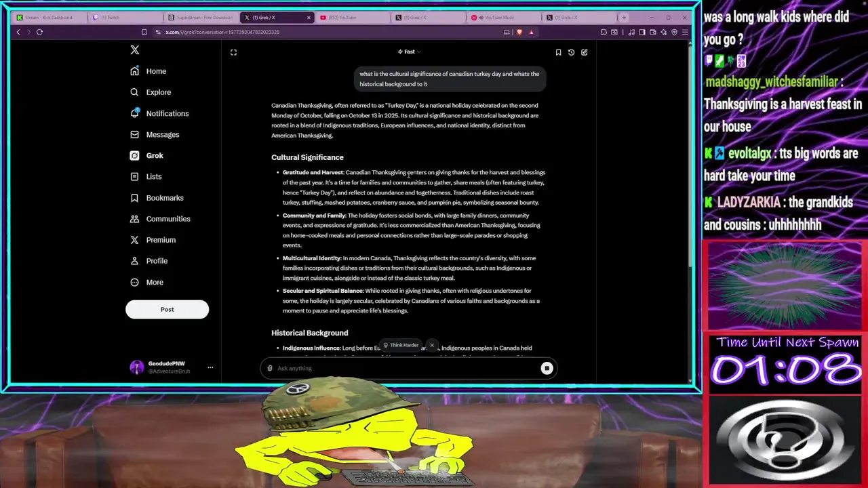This screenshot has width=868, height=488.
Task: Click the GeodudePNW profile avatar
Action: click(x=137, y=367)
